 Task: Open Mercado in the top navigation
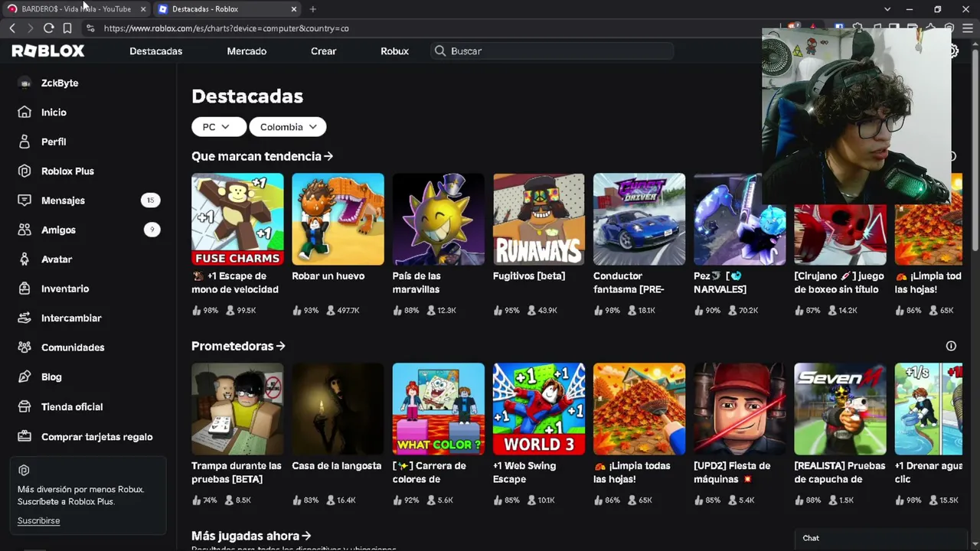point(247,51)
